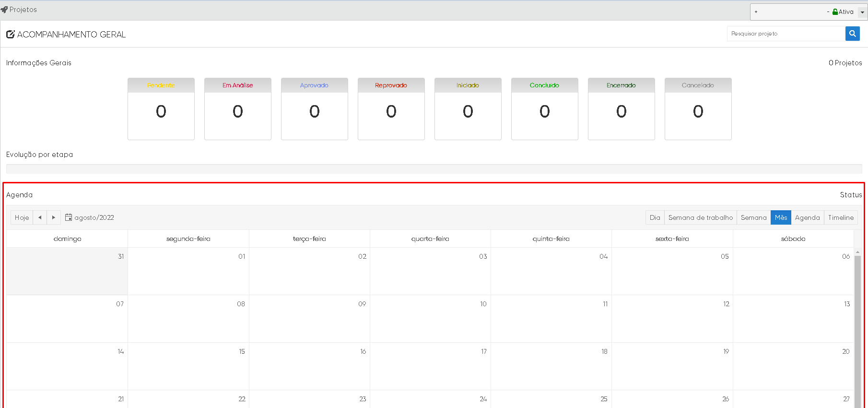Open the Concluído status card
Image resolution: width=868 pixels, height=408 pixels.
(x=545, y=109)
